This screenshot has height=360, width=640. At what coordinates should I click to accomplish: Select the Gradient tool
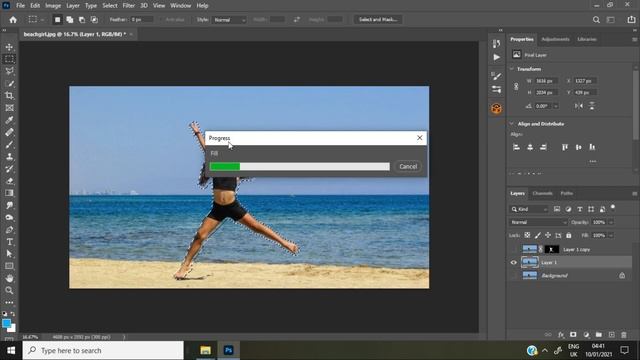9,193
